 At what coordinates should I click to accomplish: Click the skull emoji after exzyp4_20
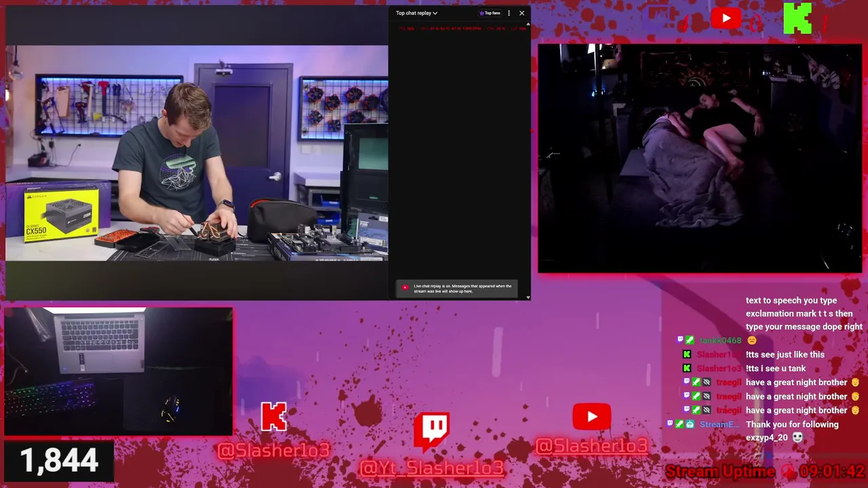pyautogui.click(x=797, y=438)
